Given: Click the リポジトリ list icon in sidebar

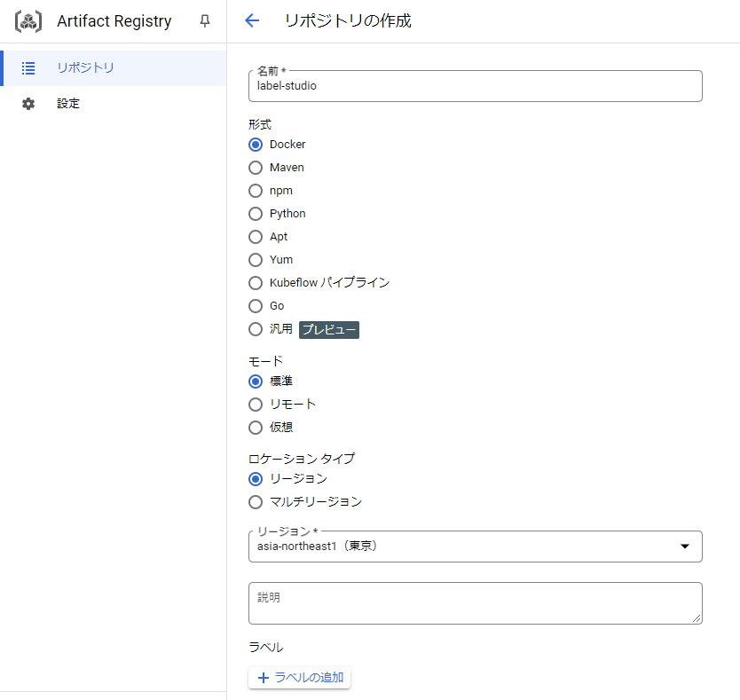Looking at the screenshot, I should 28,68.
